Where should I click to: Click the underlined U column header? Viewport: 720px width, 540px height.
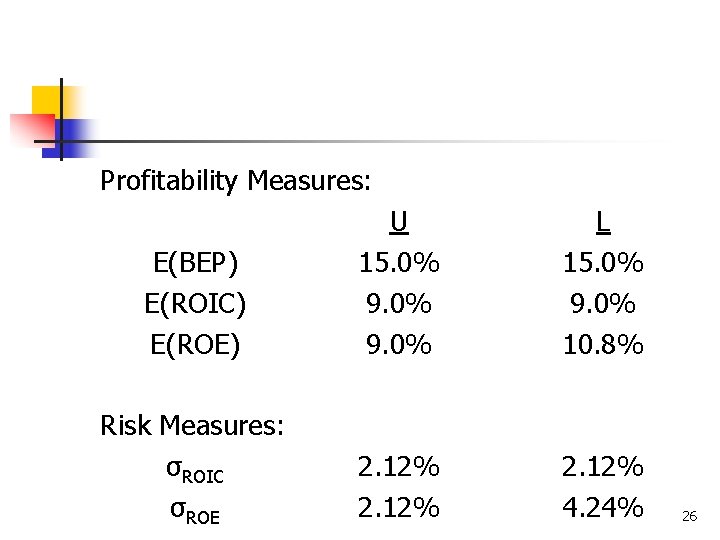point(399,221)
